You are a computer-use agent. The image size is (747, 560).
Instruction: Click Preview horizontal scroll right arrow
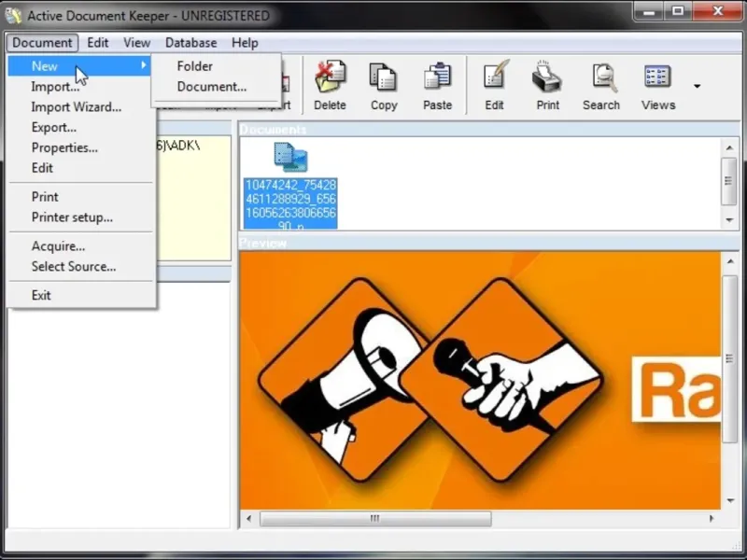[x=712, y=519]
